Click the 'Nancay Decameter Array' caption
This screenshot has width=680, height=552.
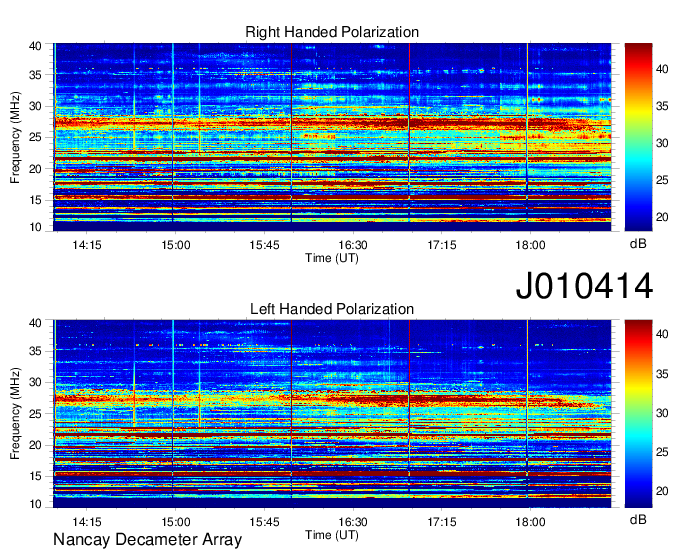[147, 539]
